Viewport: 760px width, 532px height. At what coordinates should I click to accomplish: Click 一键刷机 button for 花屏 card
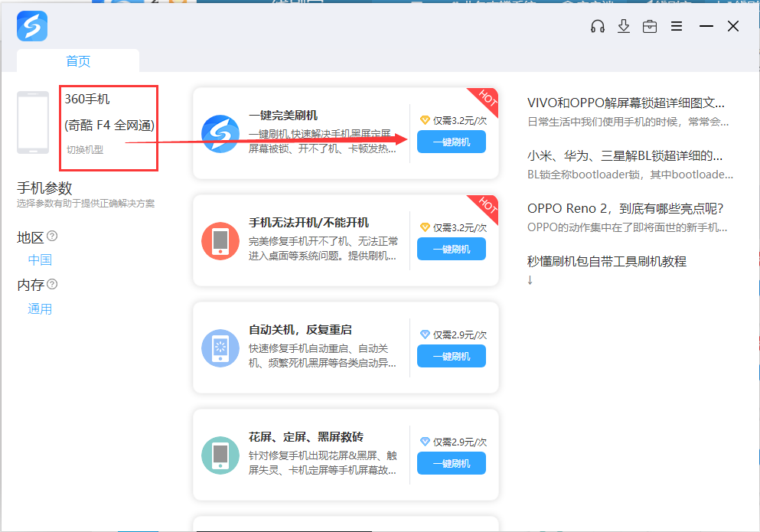tap(452, 464)
